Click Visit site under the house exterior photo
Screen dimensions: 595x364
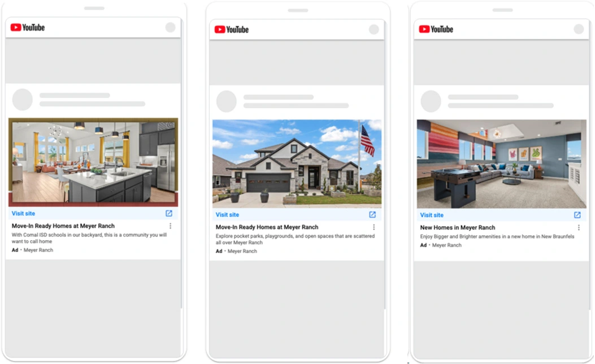click(227, 214)
